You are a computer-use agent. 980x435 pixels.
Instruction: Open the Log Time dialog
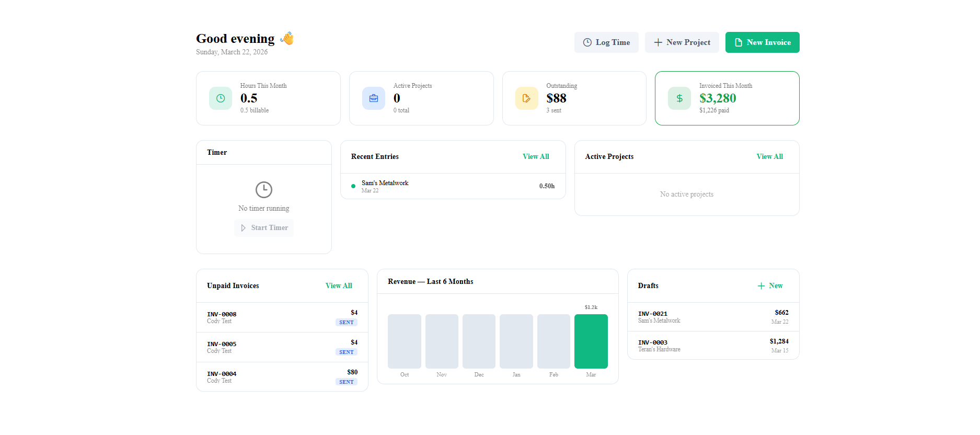point(606,42)
